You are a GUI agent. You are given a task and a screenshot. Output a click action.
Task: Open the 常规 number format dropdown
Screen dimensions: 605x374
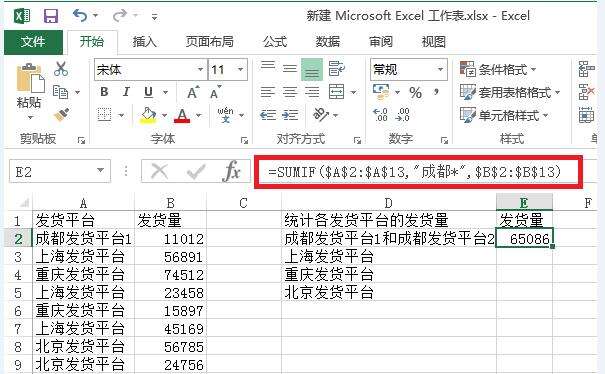pos(440,69)
